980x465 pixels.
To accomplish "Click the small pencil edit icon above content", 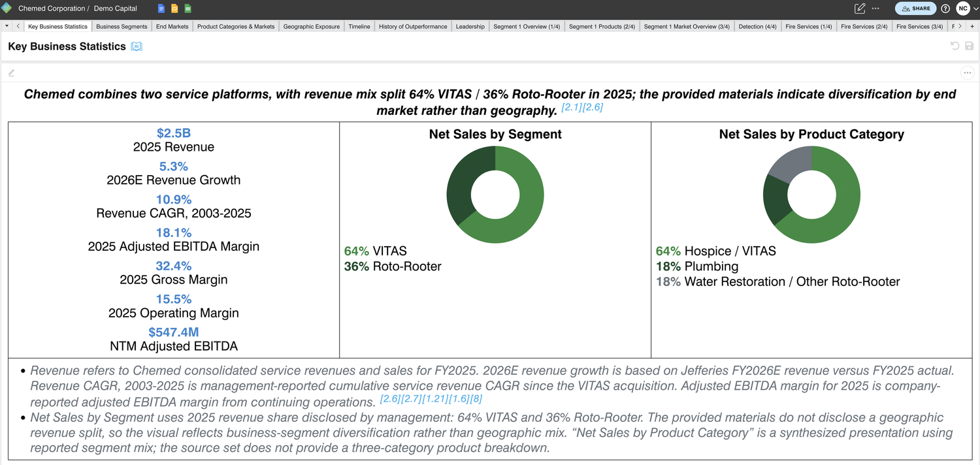I will (11, 72).
